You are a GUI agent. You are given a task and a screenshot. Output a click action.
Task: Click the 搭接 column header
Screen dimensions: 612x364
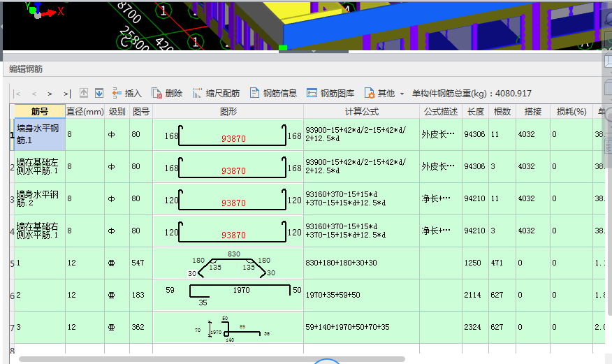533,112
